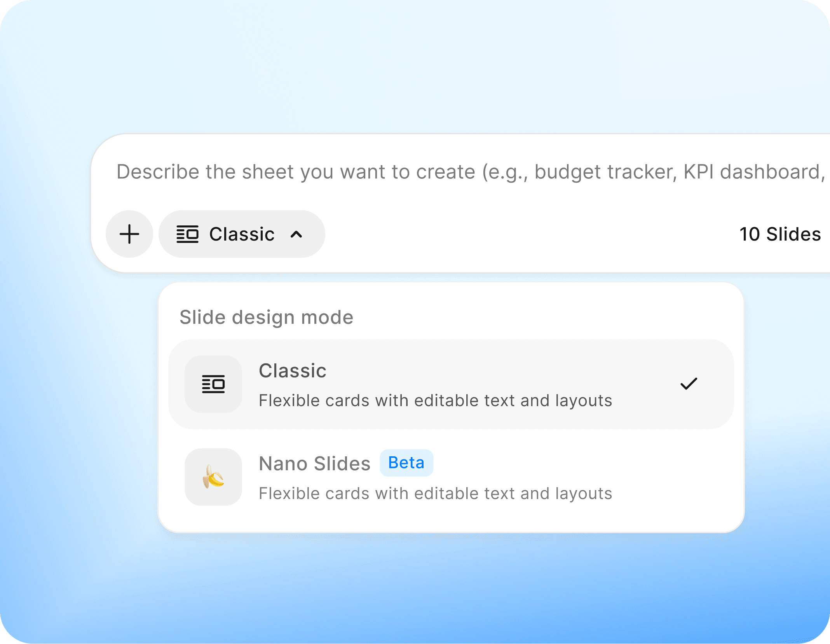Click the layout icon in the Classic pill
Screen dimensions: 830x644
click(x=187, y=234)
